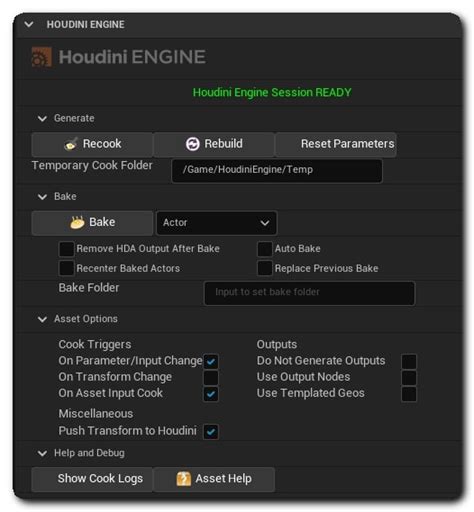Enable Do Not Generate Outputs
474x512 pixels.
[409, 362]
